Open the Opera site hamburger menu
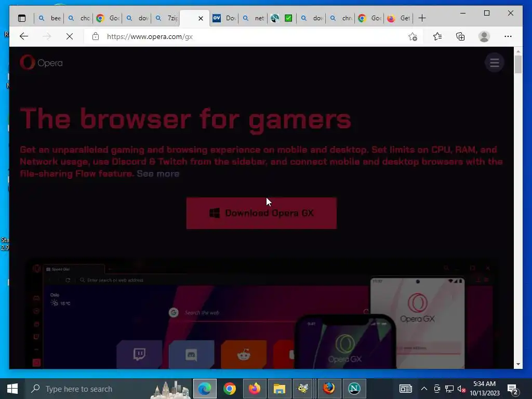532x399 pixels. click(x=495, y=63)
